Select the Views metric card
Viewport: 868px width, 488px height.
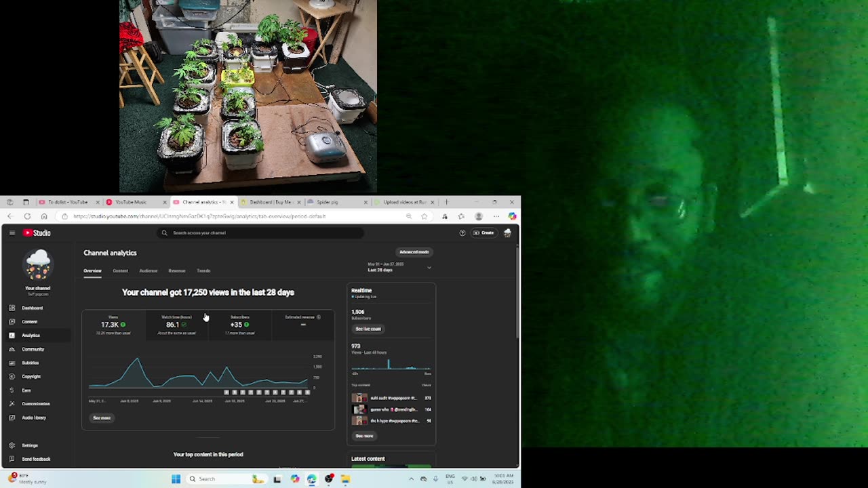click(113, 325)
